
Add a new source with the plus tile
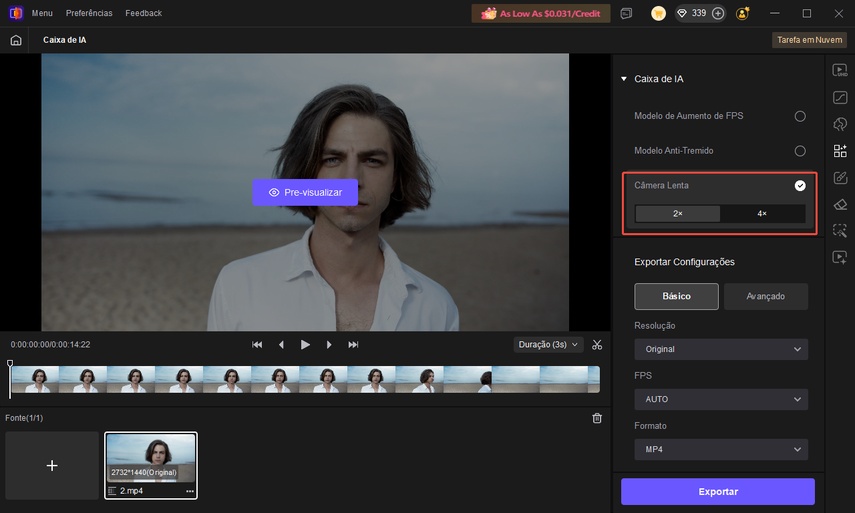52,466
